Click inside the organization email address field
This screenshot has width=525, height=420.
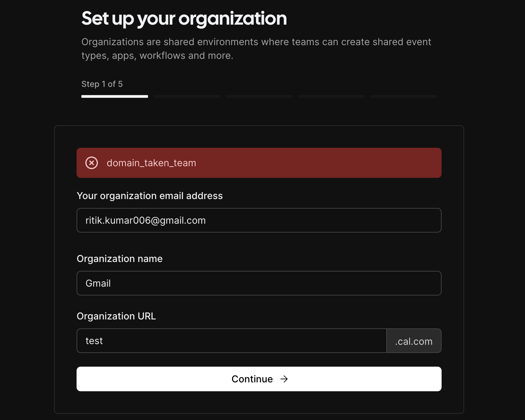(259, 220)
